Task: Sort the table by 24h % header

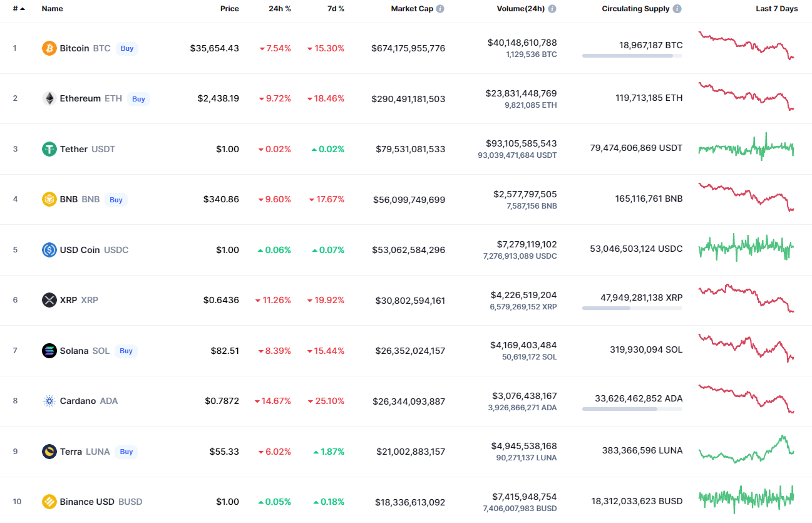Action: [279, 9]
